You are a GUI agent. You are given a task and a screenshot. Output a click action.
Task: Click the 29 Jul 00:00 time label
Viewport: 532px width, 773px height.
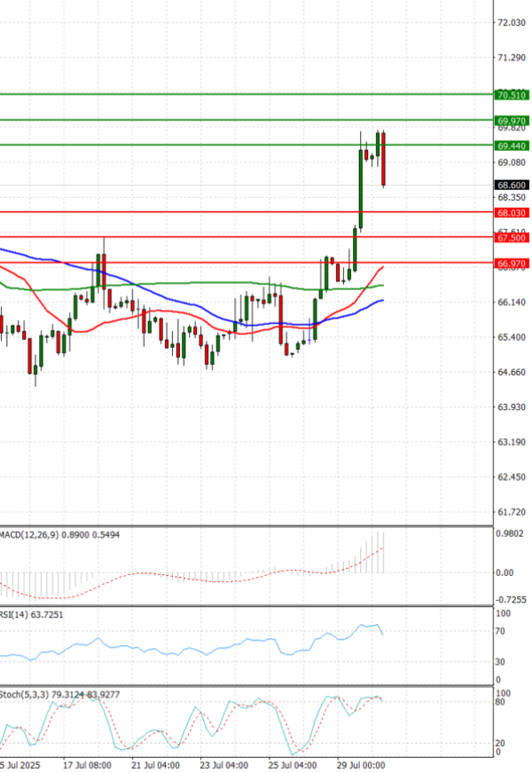(x=361, y=765)
